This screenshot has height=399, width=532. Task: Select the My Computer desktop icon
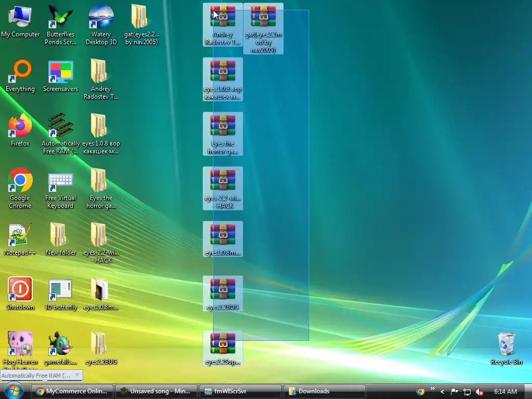20,21
